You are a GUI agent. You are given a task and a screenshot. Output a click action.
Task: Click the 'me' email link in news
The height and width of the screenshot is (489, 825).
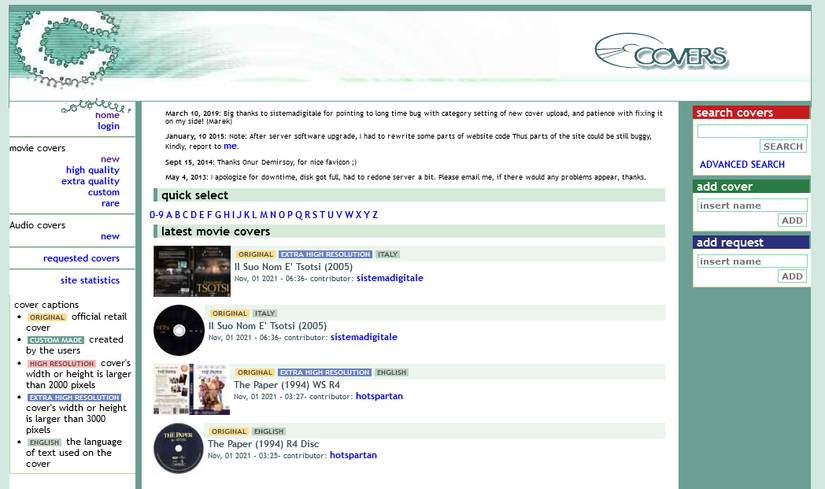[230, 146]
